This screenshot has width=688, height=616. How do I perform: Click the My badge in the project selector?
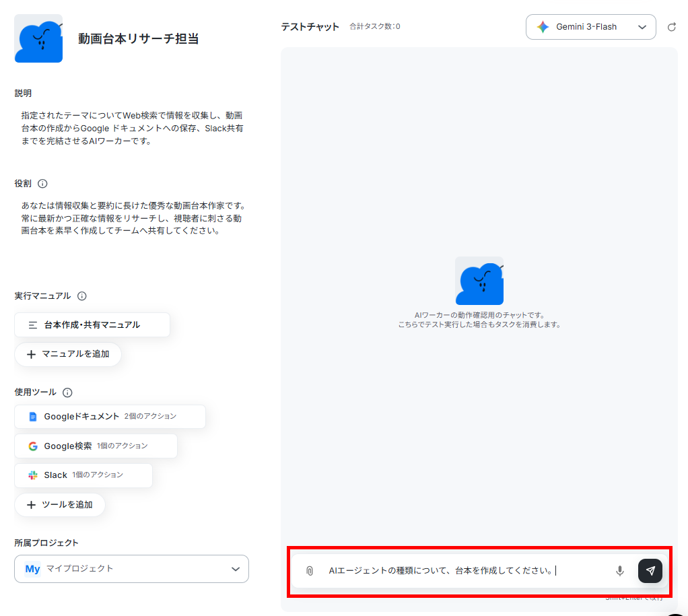32,569
